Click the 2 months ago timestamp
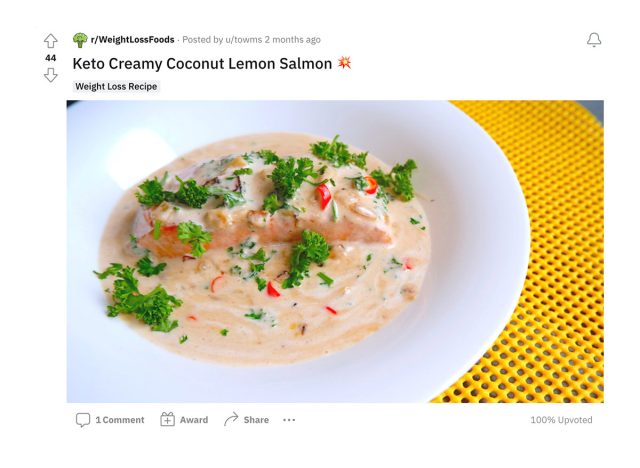Viewport: 640px width, 468px height. coord(293,40)
